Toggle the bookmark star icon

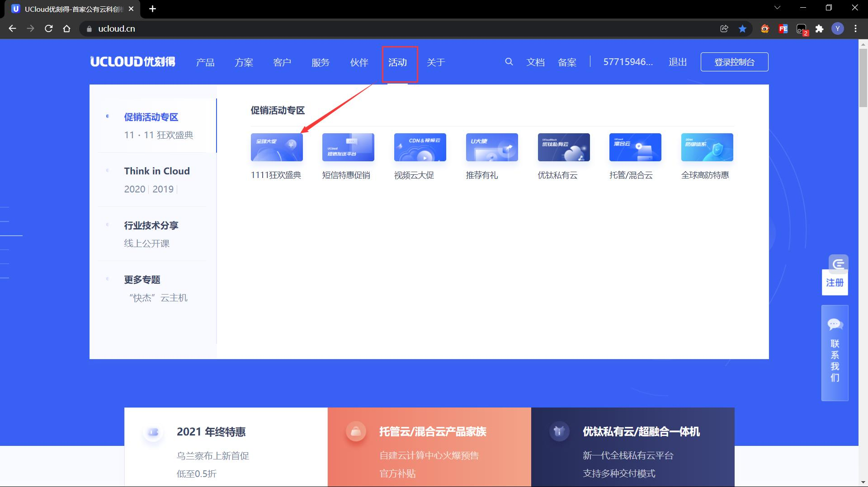point(742,28)
